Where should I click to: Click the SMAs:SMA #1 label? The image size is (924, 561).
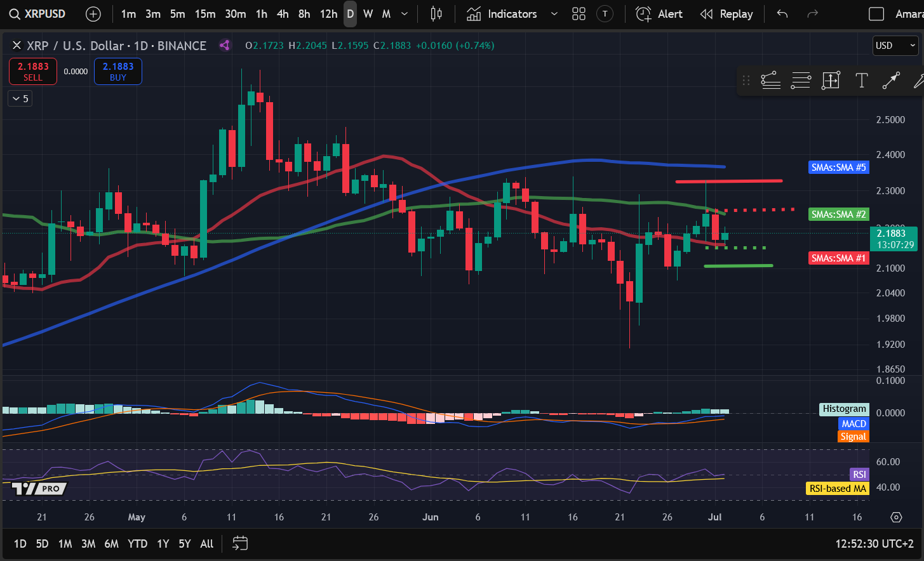pos(838,258)
